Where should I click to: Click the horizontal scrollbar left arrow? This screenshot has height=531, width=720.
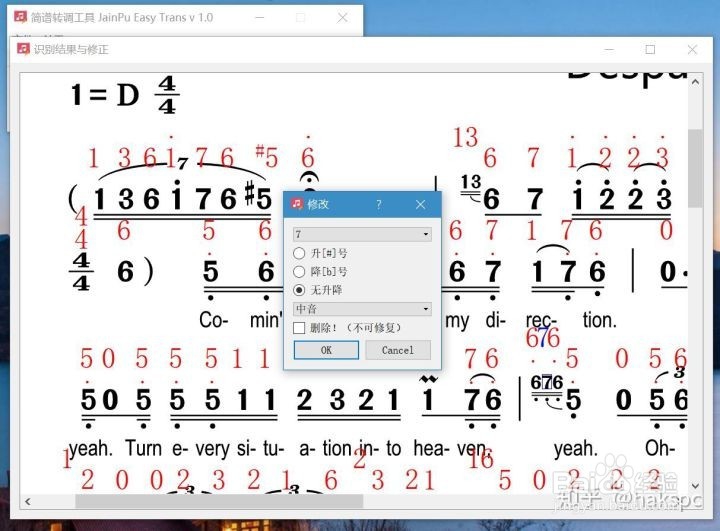28,501
